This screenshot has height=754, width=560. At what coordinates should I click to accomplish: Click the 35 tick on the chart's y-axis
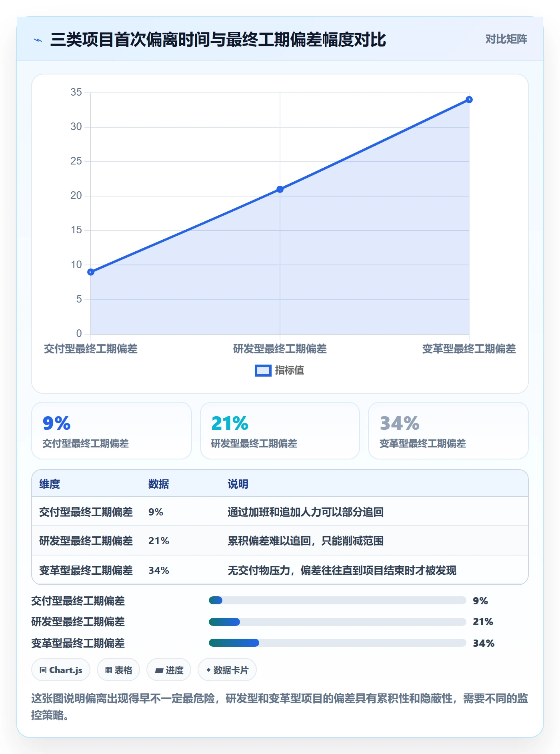76,92
